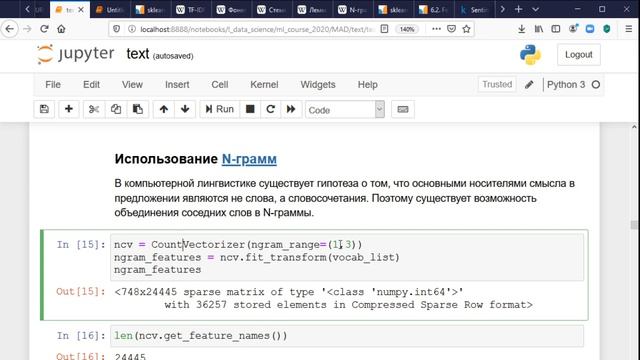Bookmark this page with the star
Viewport: 640px width, 360px height.
pyautogui.click(x=467, y=29)
